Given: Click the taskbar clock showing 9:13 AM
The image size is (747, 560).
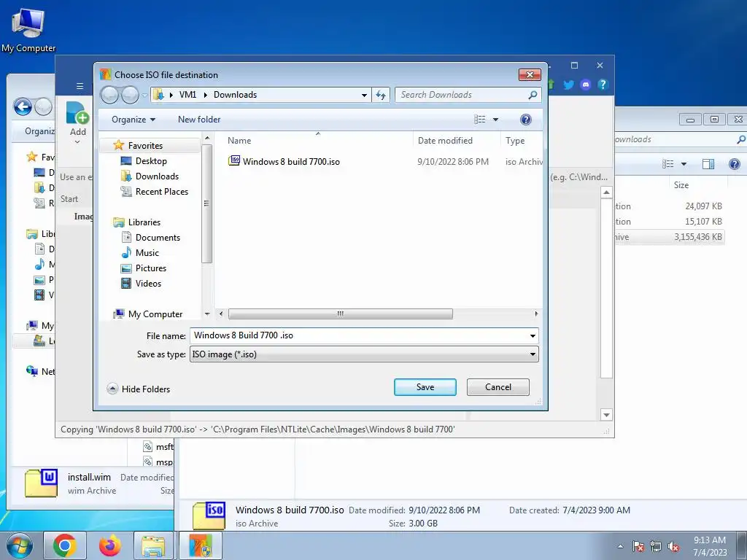Looking at the screenshot, I should (x=710, y=546).
